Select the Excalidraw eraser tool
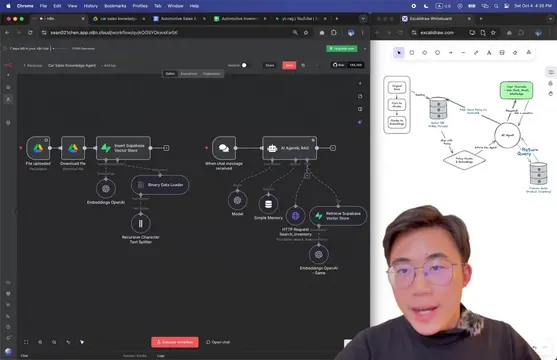The image size is (557, 360). click(x=515, y=53)
